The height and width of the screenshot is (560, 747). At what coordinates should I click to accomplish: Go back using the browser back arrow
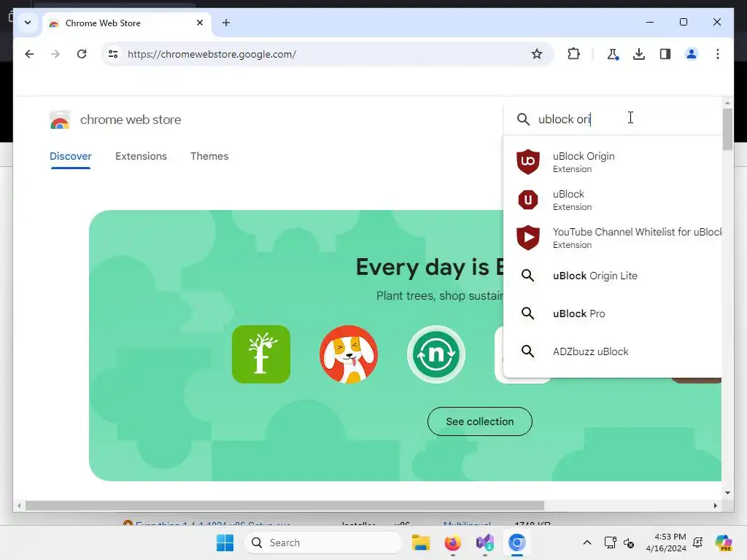(x=29, y=54)
